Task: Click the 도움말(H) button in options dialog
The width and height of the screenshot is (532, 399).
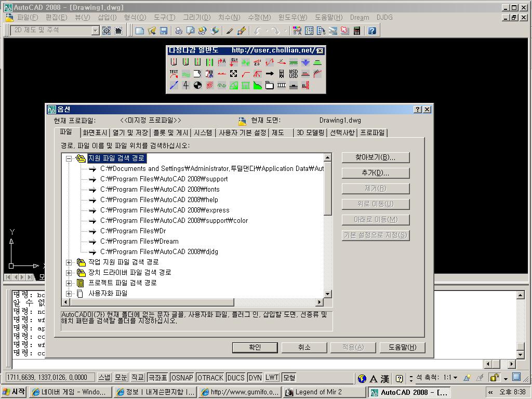Action: pos(402,348)
